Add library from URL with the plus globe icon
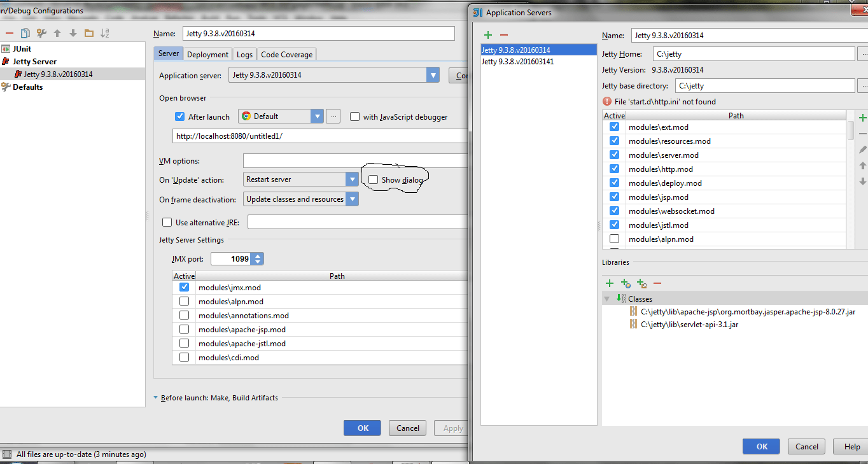 point(626,283)
